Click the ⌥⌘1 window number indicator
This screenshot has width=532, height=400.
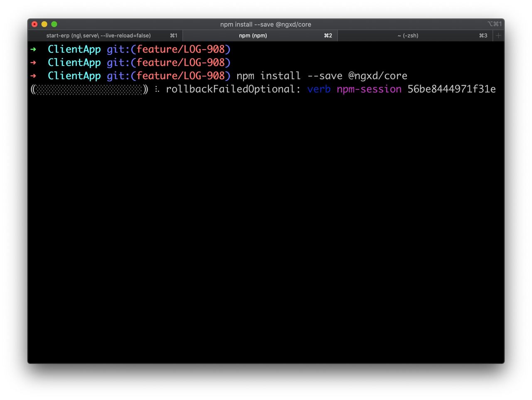pyautogui.click(x=495, y=24)
